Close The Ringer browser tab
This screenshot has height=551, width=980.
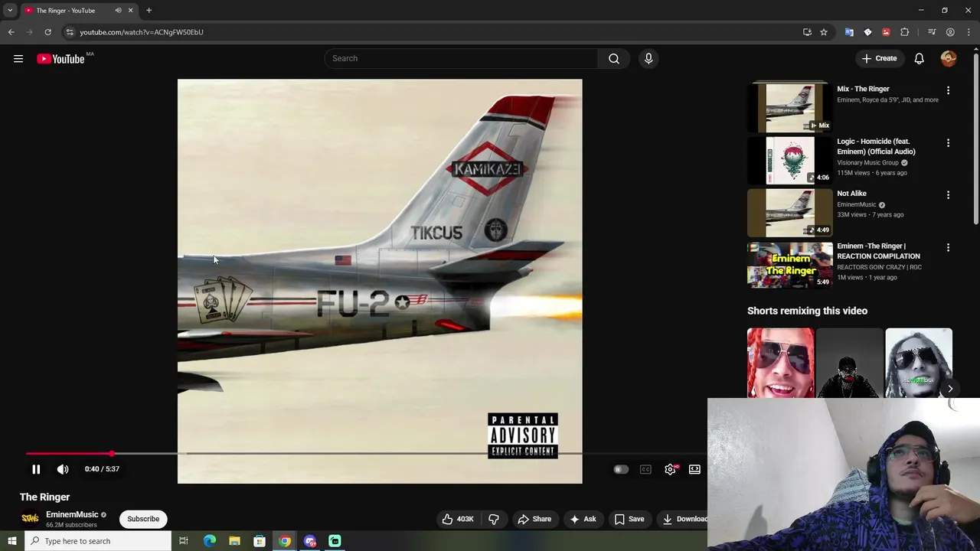(130, 11)
